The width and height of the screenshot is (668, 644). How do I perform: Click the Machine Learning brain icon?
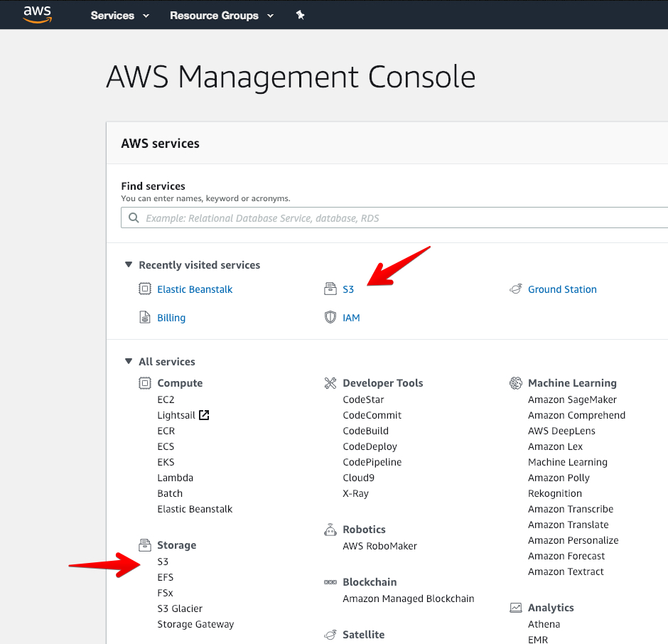coord(515,383)
